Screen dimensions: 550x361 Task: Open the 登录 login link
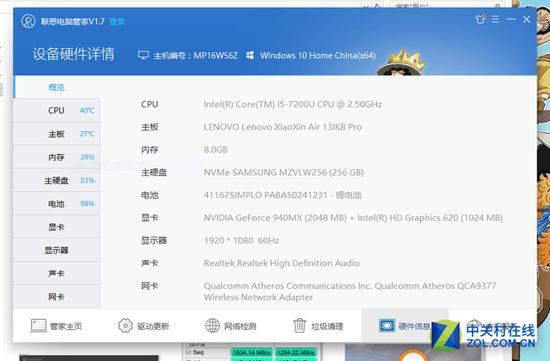coord(117,22)
